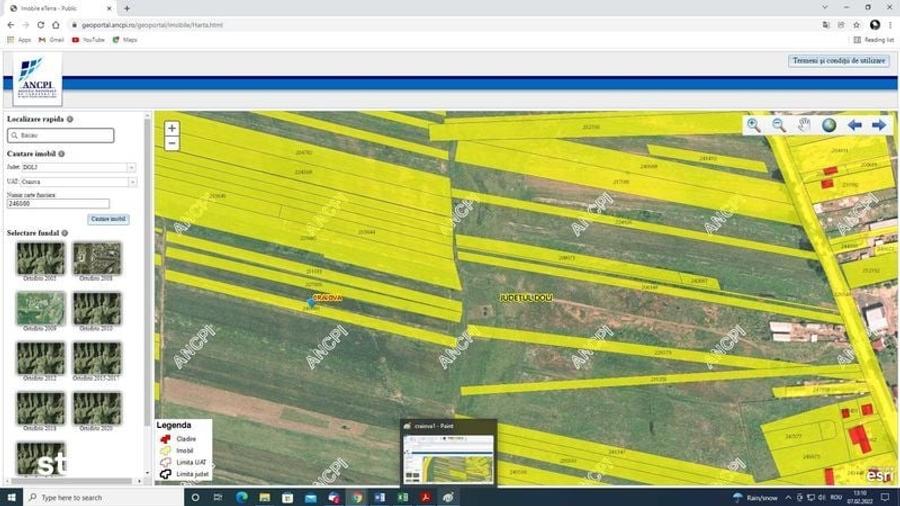Open File Explorer from taskbar

[x=264, y=497]
